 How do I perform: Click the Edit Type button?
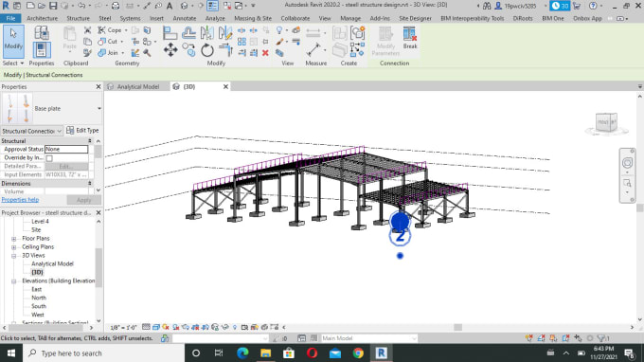click(x=82, y=130)
